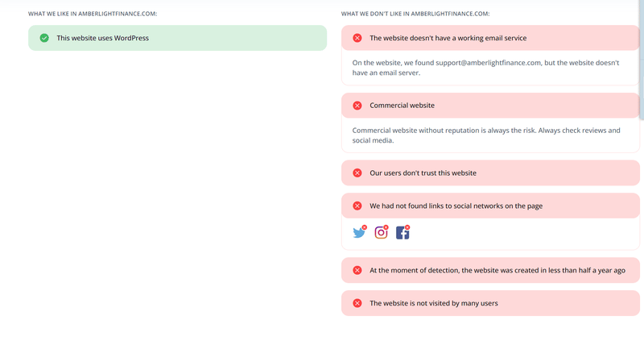
Task: Click red X icon beside Commercial website
Action: tap(357, 106)
